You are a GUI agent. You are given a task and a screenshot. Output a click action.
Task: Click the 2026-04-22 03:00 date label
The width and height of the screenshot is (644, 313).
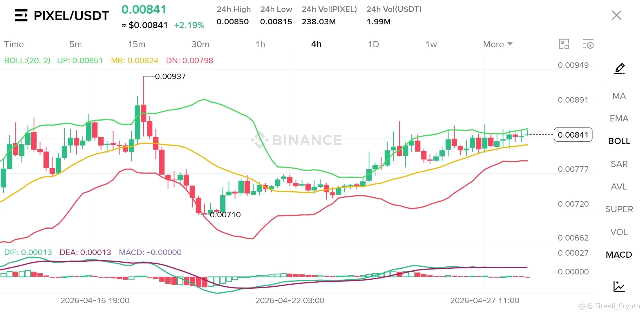pyautogui.click(x=290, y=300)
